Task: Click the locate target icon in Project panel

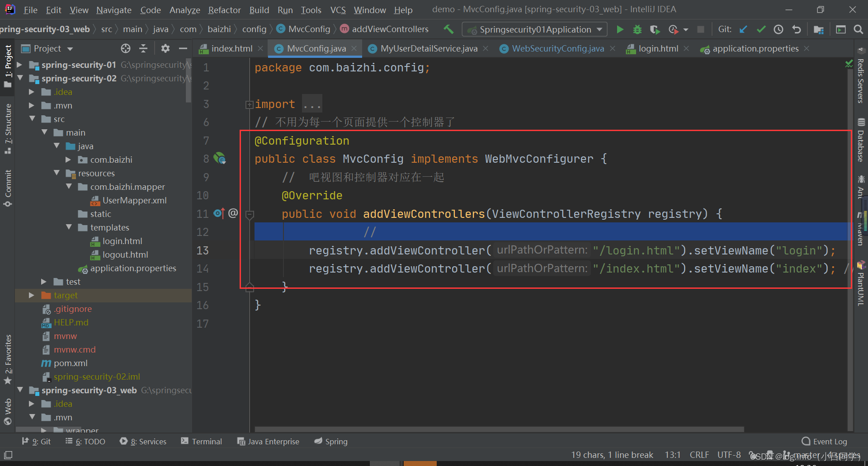Action: click(x=126, y=48)
